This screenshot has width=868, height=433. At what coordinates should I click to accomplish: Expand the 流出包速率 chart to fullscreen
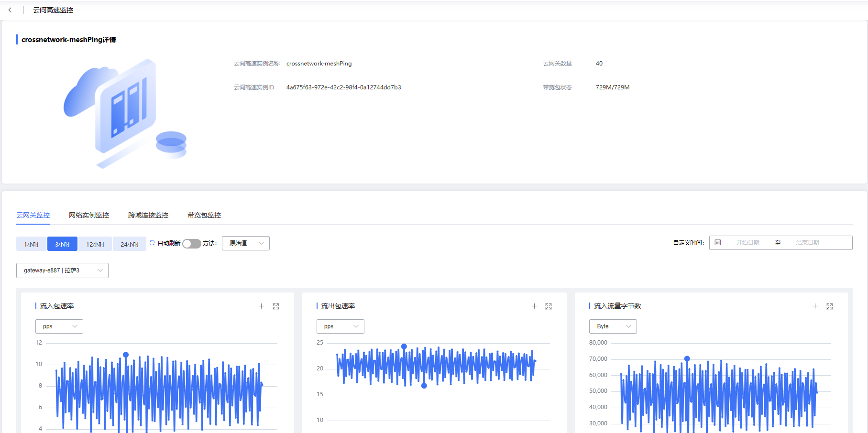tap(549, 306)
